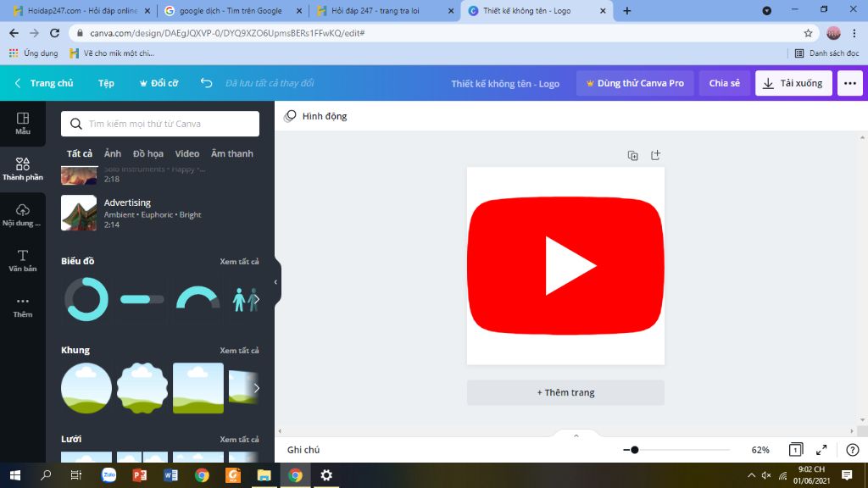
Task: Bookmark this page with the star icon
Action: pyautogui.click(x=808, y=33)
